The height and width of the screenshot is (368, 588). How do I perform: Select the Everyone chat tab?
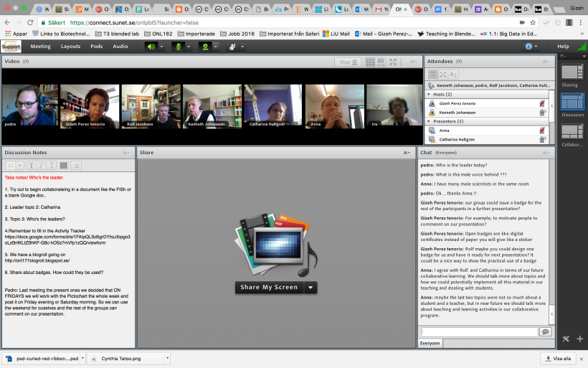pos(430,343)
